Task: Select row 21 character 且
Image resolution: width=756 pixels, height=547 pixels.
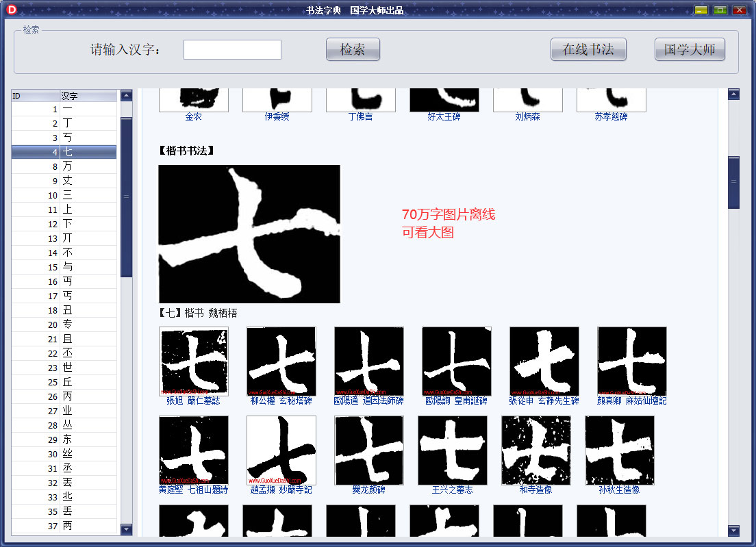Action: point(64,340)
